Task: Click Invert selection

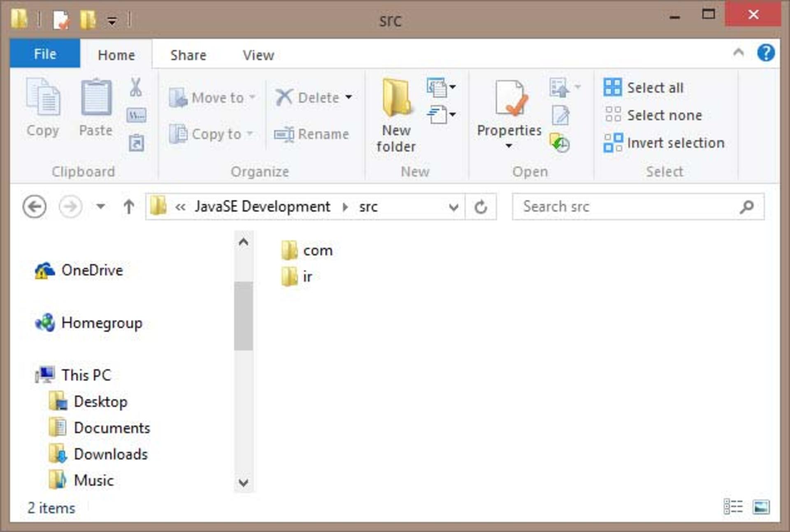Action: coord(664,143)
